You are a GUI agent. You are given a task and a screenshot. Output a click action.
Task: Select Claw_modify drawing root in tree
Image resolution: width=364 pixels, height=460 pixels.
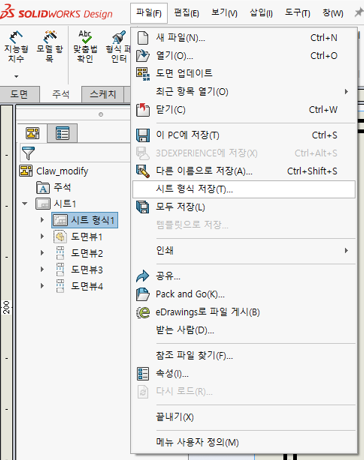(62, 171)
